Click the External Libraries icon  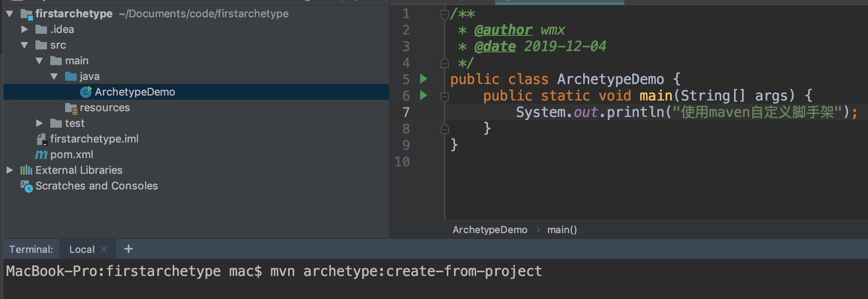26,170
